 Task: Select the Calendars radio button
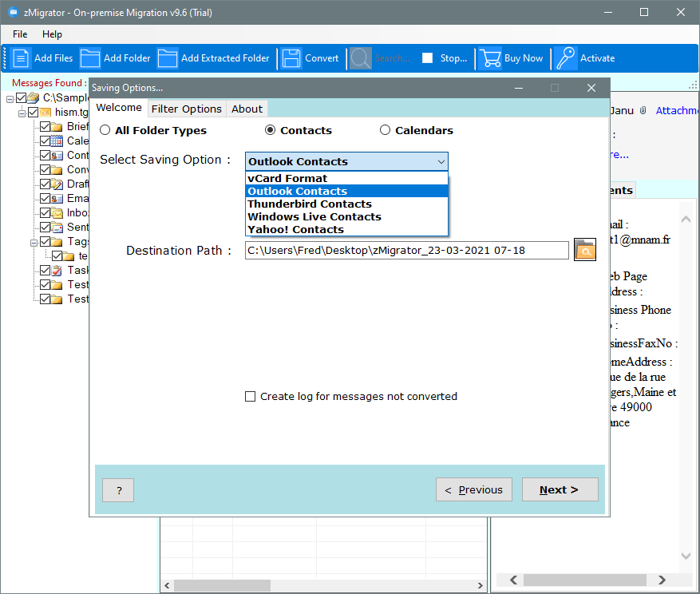[x=385, y=130]
